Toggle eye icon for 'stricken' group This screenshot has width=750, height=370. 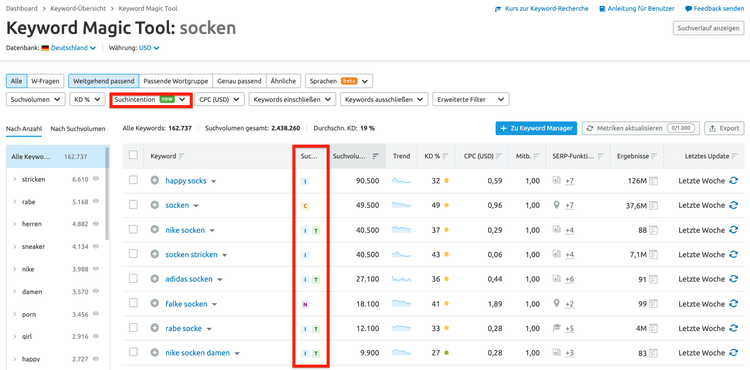pos(96,179)
